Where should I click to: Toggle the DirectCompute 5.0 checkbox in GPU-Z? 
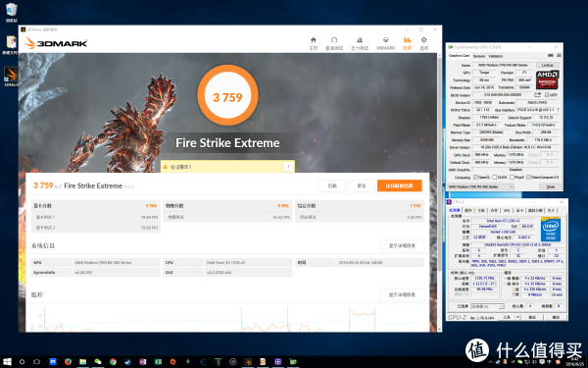coord(528,178)
